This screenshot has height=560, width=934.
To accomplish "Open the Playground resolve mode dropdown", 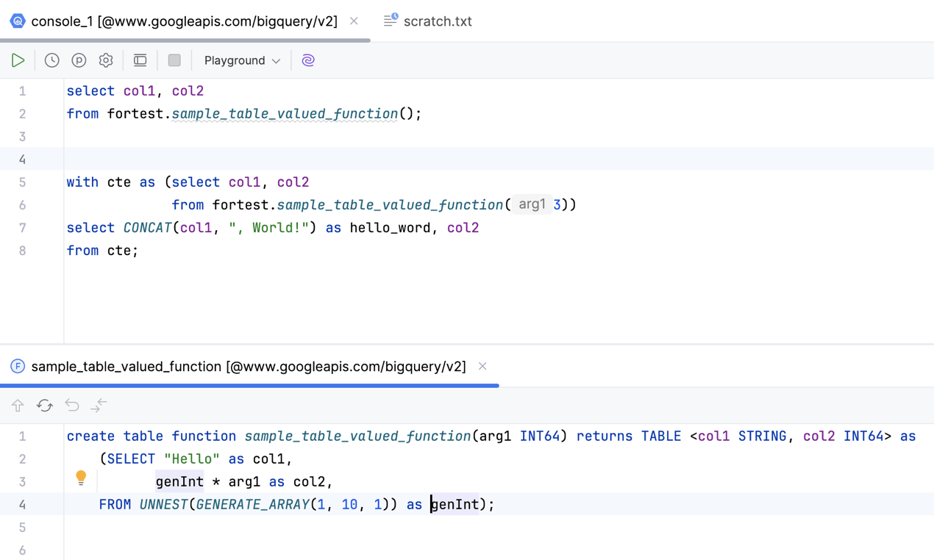I will pos(242,60).
